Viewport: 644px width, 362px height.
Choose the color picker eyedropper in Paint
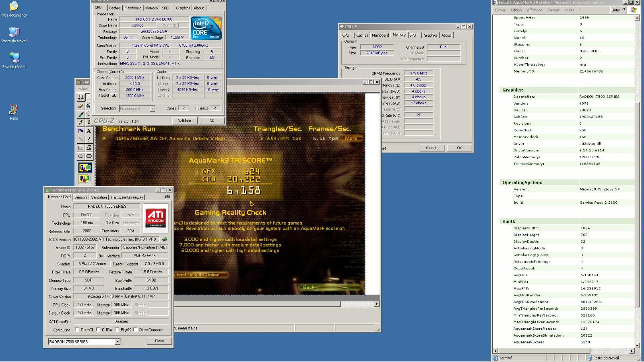[81, 114]
